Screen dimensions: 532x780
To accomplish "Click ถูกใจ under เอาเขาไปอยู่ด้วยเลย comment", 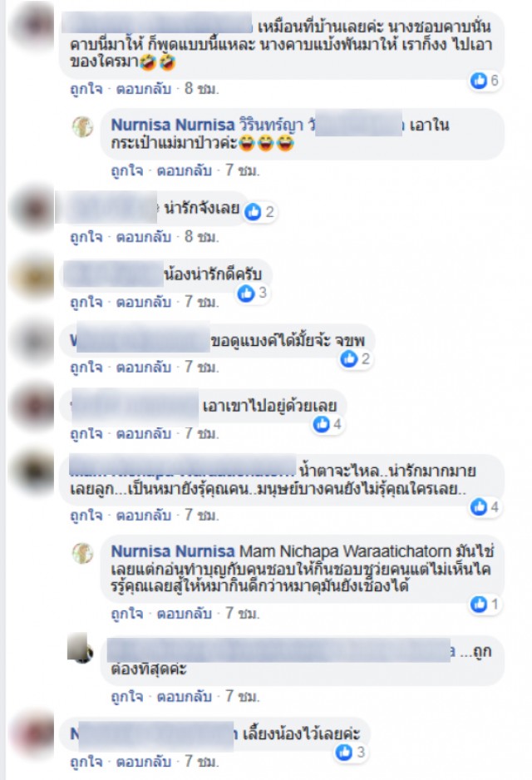I will [x=86, y=434].
